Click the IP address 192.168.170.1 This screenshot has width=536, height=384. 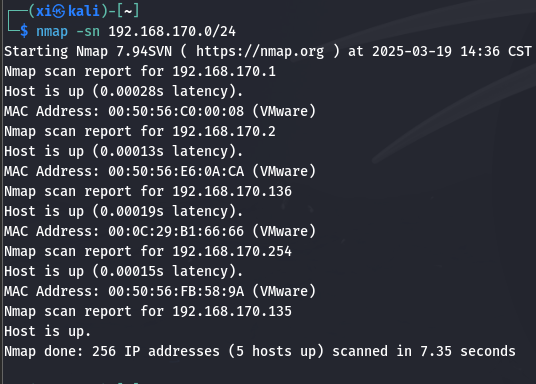pyautogui.click(x=224, y=71)
